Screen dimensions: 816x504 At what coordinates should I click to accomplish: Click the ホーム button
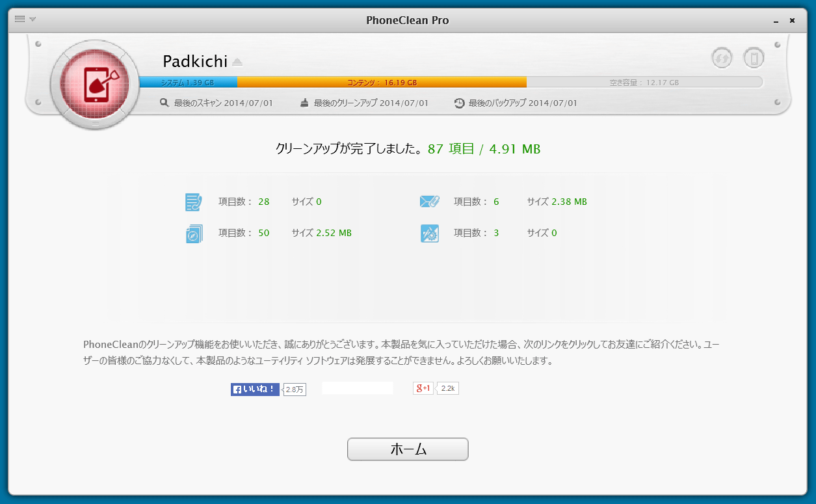click(x=408, y=449)
